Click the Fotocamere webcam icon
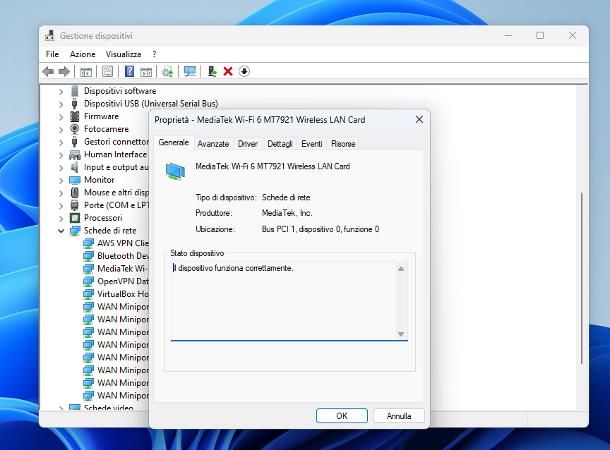610x450 pixels. tap(75, 129)
